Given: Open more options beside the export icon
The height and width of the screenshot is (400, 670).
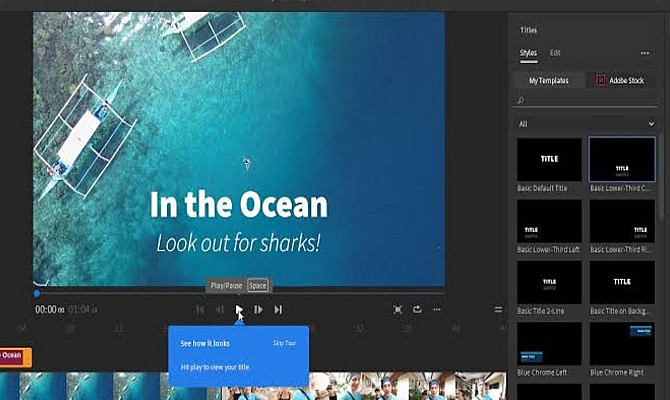Looking at the screenshot, I should click(x=437, y=309).
